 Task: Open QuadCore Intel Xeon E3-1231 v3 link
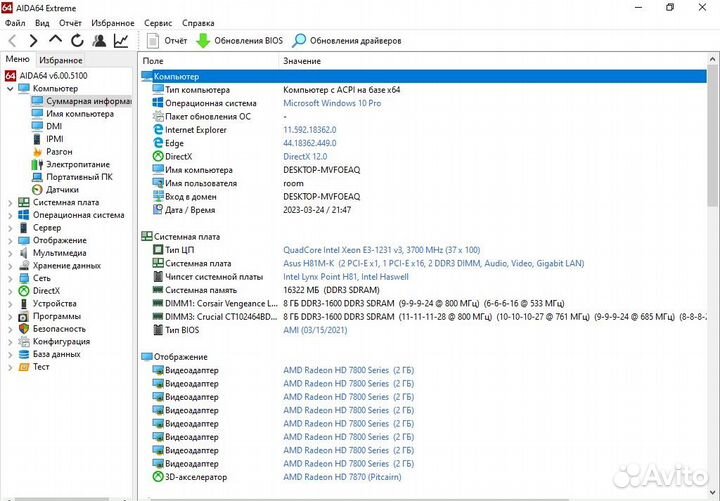381,250
